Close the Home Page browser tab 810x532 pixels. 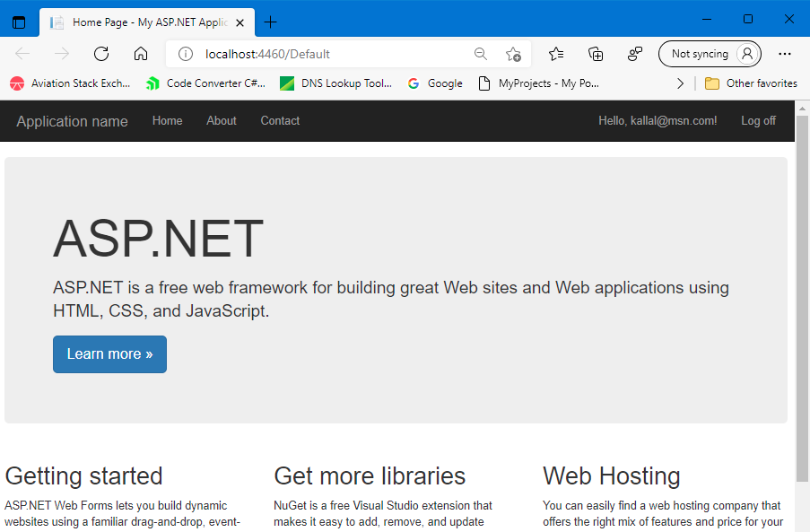240,22
